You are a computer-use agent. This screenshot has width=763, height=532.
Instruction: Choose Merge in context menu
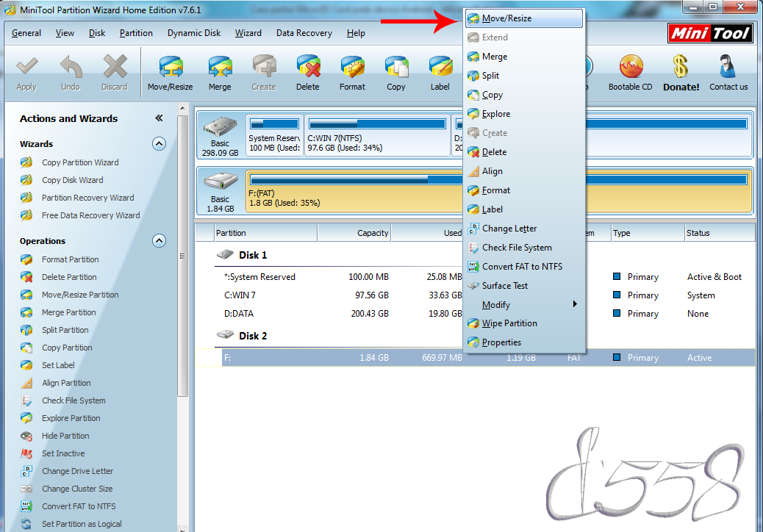coord(524,57)
